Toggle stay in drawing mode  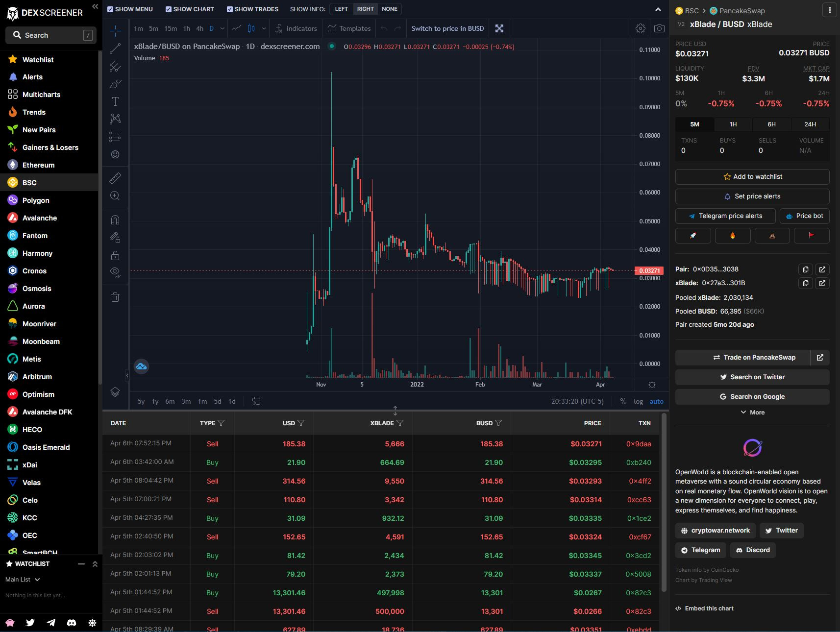(x=115, y=238)
